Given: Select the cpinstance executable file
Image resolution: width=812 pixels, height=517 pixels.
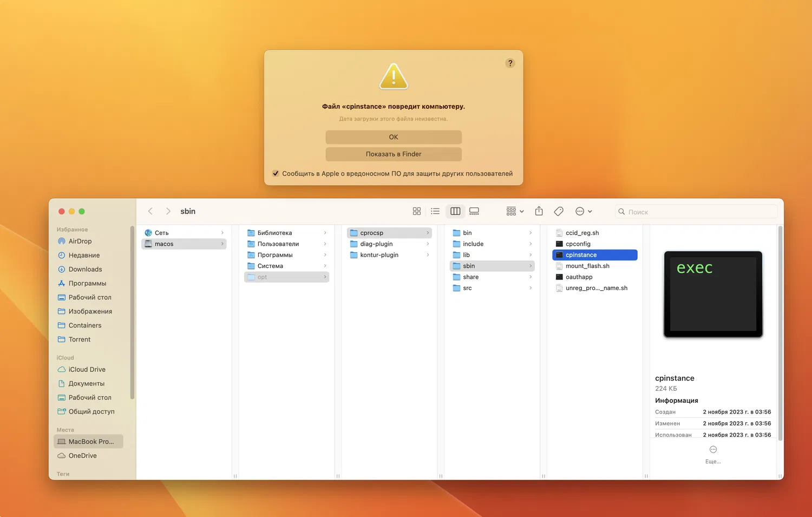Looking at the screenshot, I should (x=595, y=255).
